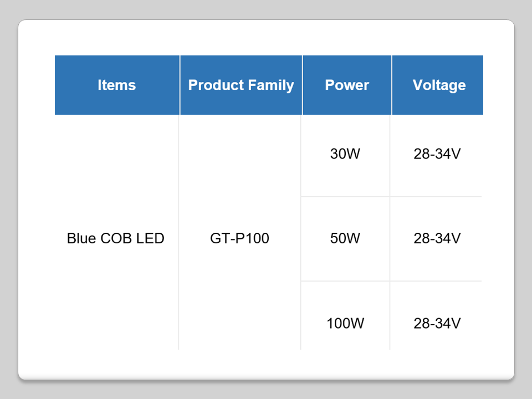The height and width of the screenshot is (399, 532).
Task: Click the 28-34V cell in the 50W row
Action: (x=437, y=238)
